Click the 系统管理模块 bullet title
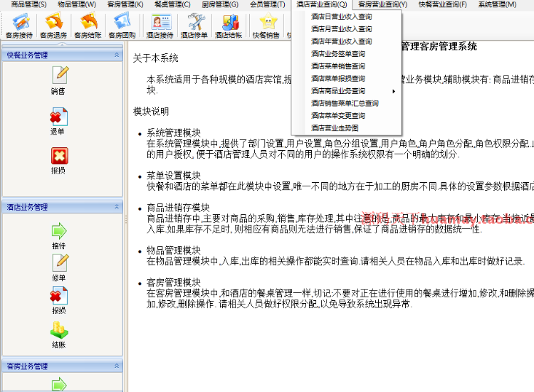 pos(174,133)
